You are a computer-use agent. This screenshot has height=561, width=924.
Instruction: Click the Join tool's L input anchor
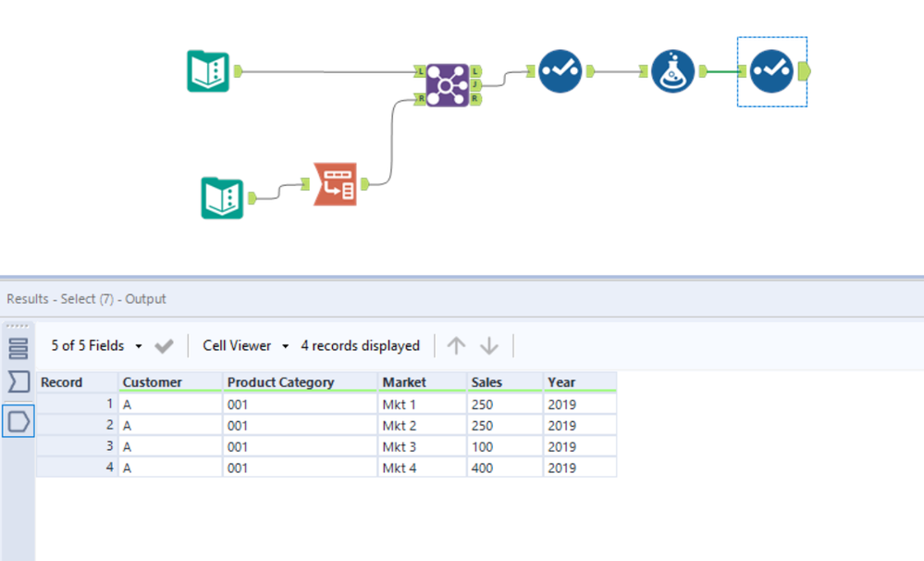pyautogui.click(x=420, y=71)
